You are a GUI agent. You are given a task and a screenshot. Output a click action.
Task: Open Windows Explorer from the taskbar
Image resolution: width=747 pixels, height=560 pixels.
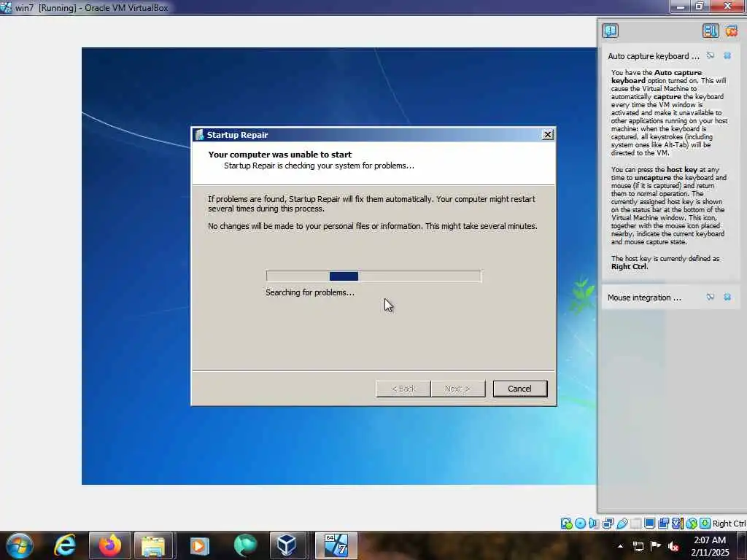click(x=153, y=545)
